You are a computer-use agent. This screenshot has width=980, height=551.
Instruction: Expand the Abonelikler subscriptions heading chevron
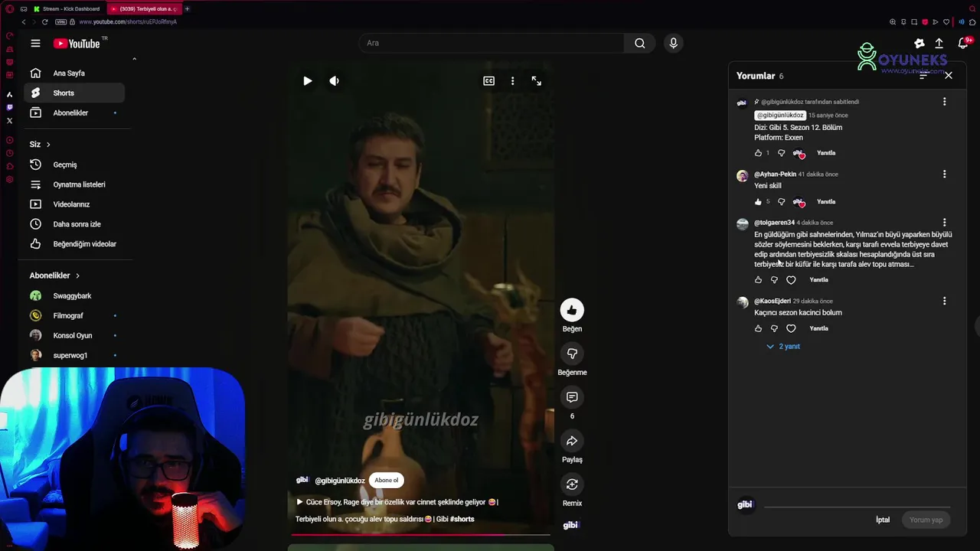(77, 275)
